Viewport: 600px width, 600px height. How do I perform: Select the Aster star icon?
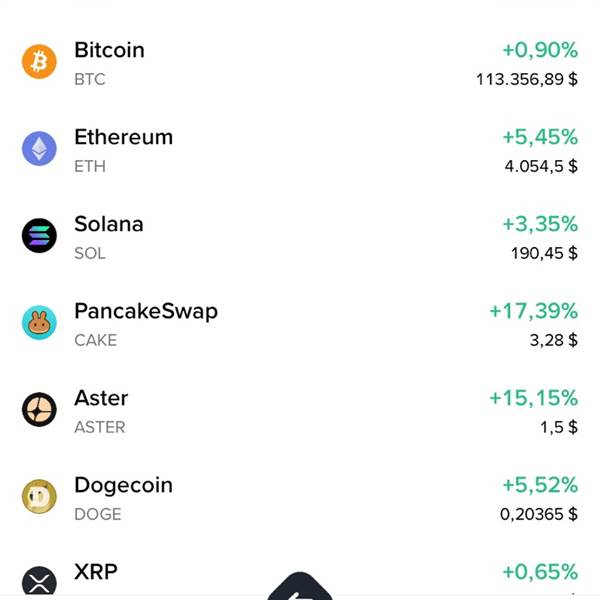(40, 410)
